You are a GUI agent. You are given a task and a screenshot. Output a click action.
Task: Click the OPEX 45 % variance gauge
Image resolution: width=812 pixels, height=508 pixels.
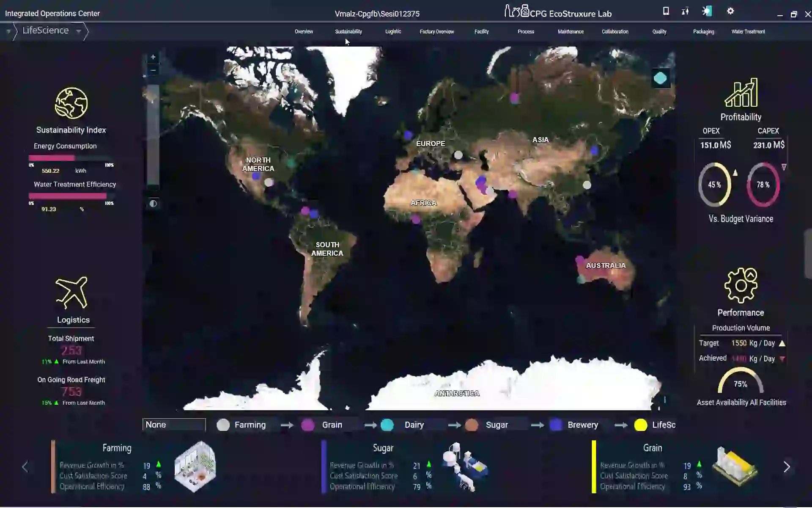tap(715, 185)
